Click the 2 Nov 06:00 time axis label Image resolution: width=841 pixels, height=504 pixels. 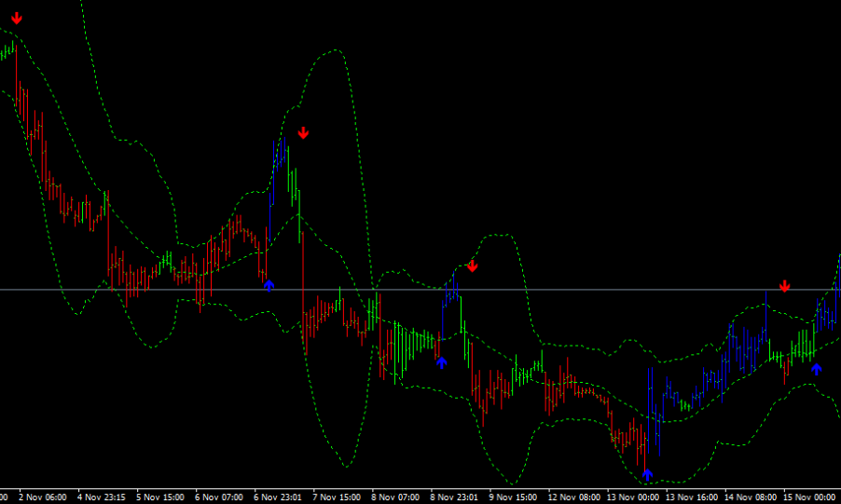click(43, 497)
